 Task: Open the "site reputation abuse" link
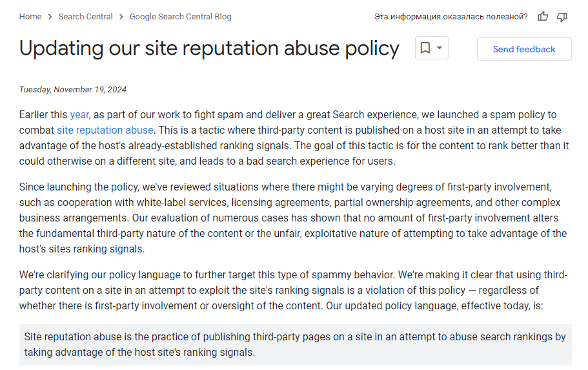click(x=105, y=130)
